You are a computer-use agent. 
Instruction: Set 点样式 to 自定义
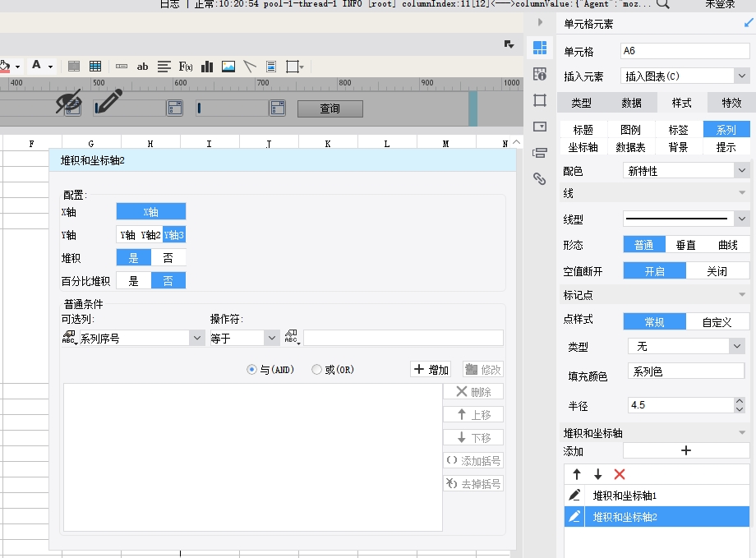coord(717,321)
